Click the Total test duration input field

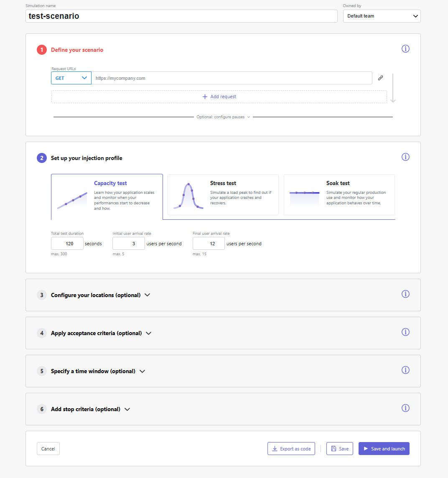(67, 244)
